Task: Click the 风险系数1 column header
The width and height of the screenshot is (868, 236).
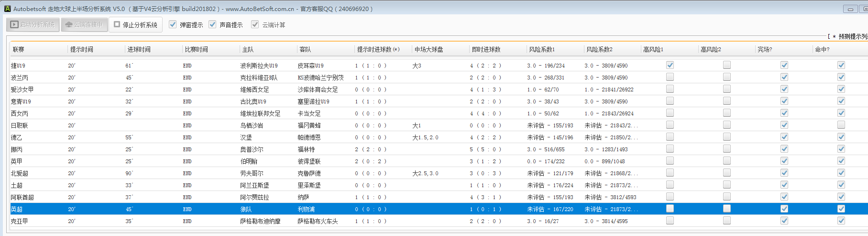Action: pos(541,49)
